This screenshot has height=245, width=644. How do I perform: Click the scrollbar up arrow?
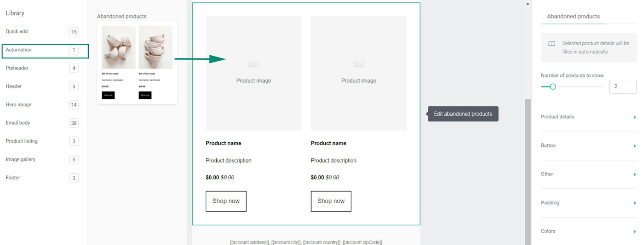pos(528,4)
